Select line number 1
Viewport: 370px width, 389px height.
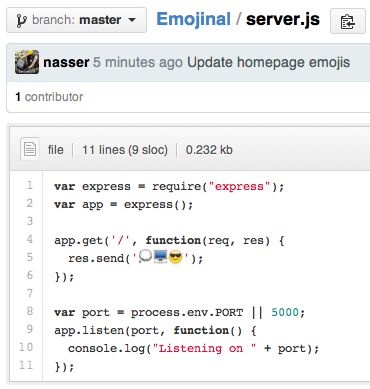(x=30, y=185)
